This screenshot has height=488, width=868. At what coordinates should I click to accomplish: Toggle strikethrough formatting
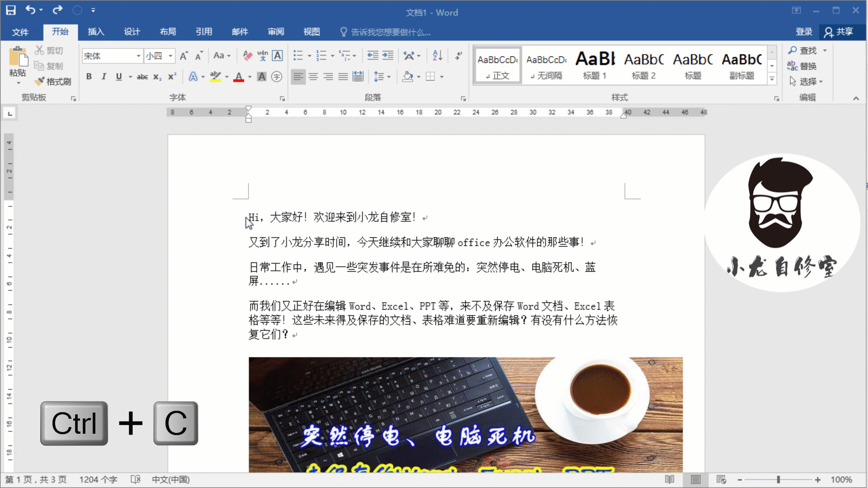point(142,77)
